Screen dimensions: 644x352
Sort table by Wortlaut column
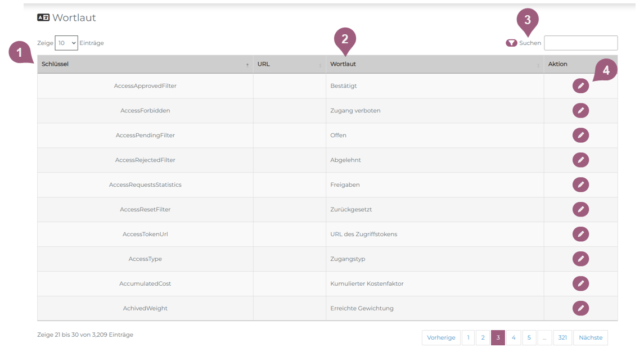coord(434,65)
